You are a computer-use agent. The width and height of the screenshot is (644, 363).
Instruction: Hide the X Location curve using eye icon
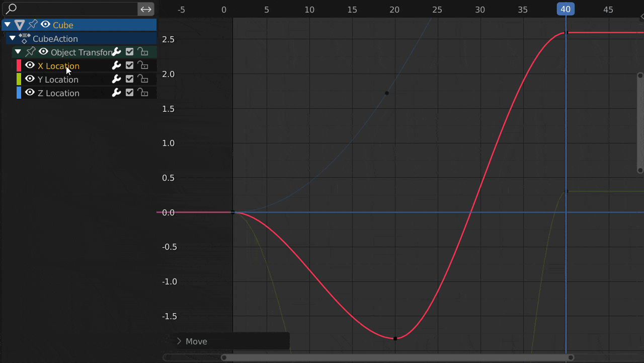[x=30, y=65]
